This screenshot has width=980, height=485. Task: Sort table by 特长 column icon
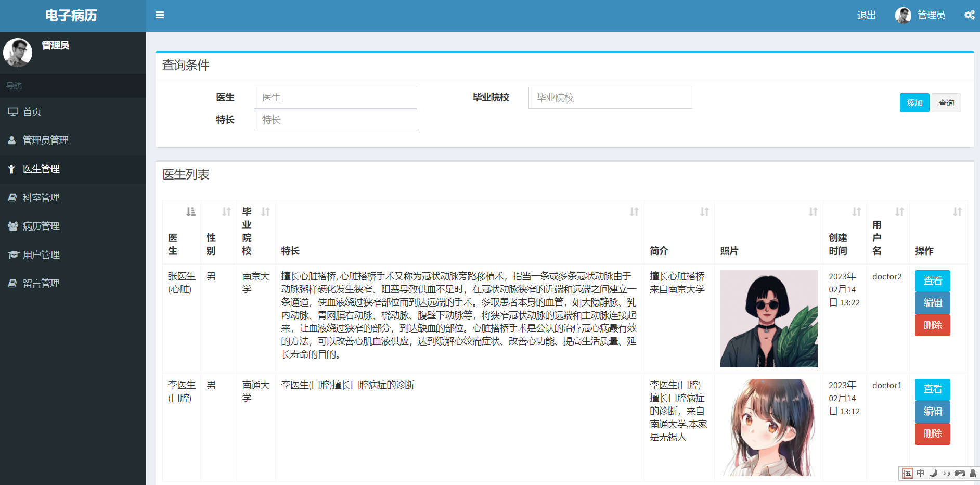[634, 212]
